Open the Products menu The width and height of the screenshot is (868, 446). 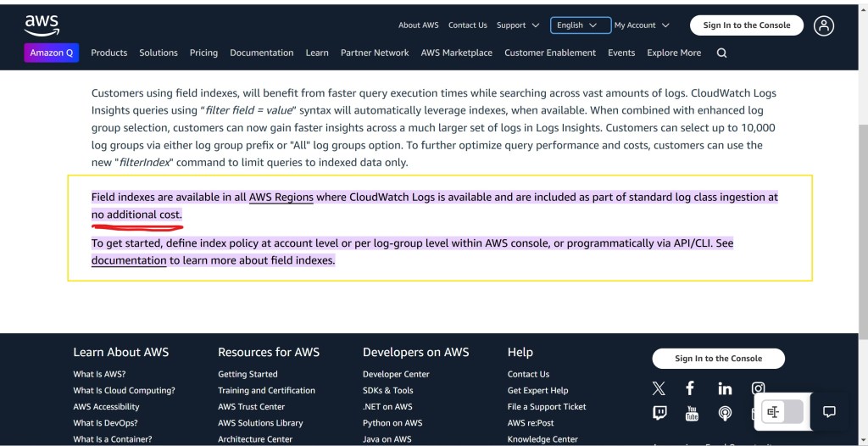coord(108,53)
